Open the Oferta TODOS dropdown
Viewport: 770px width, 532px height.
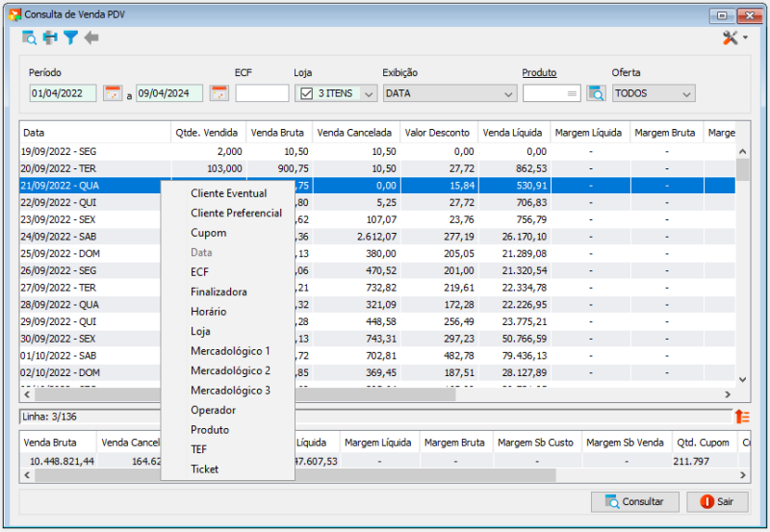coord(654,93)
